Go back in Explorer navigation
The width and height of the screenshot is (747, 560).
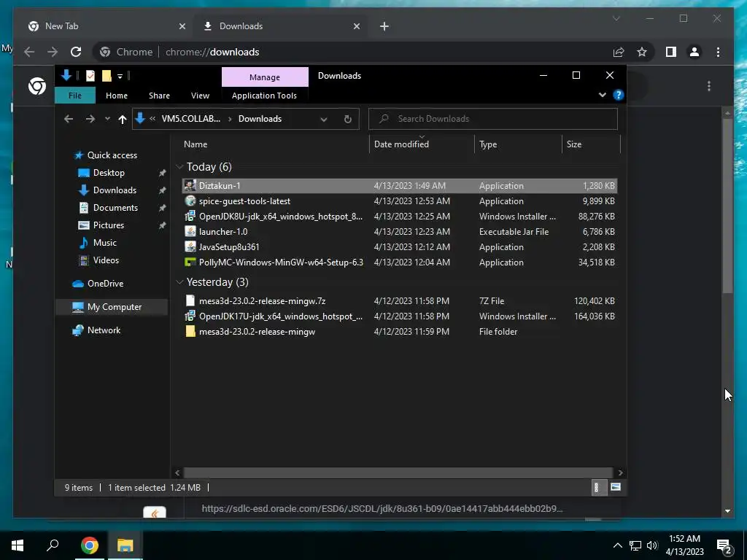coord(69,119)
